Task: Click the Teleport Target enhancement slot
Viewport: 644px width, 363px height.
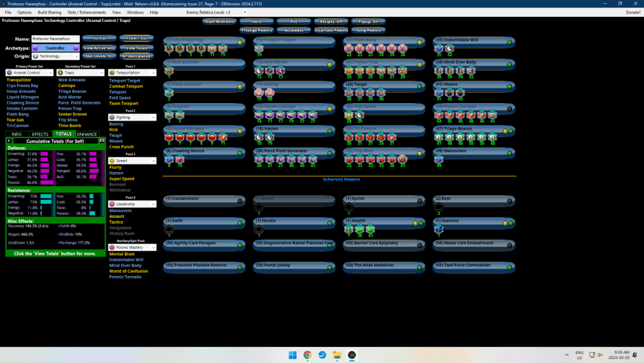Action: click(259, 48)
